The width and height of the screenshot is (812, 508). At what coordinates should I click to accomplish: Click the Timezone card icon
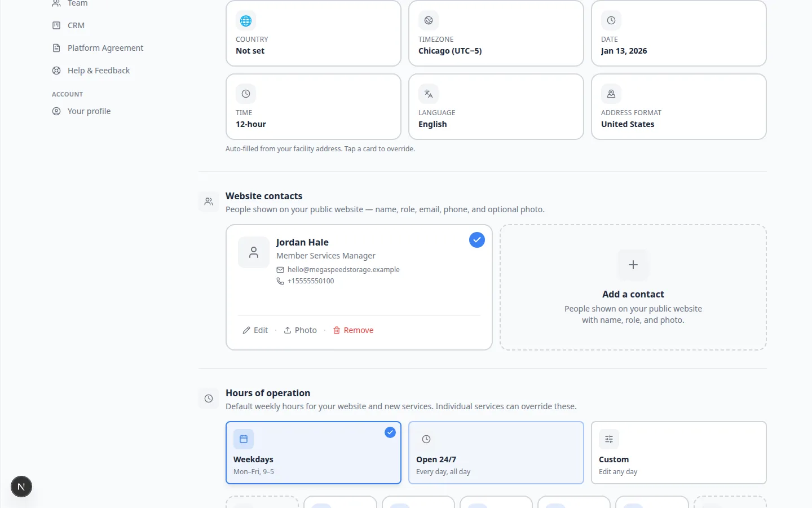(429, 21)
